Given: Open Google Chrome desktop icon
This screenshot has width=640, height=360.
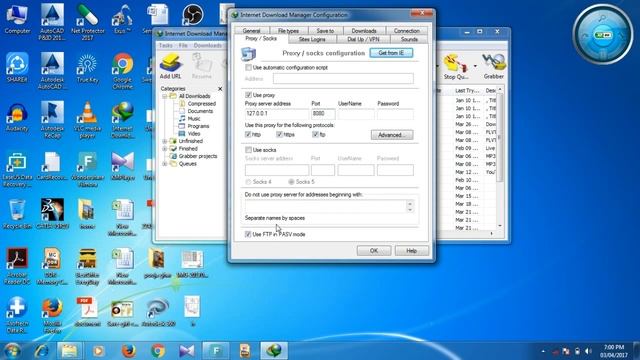Looking at the screenshot, I should coord(122,71).
